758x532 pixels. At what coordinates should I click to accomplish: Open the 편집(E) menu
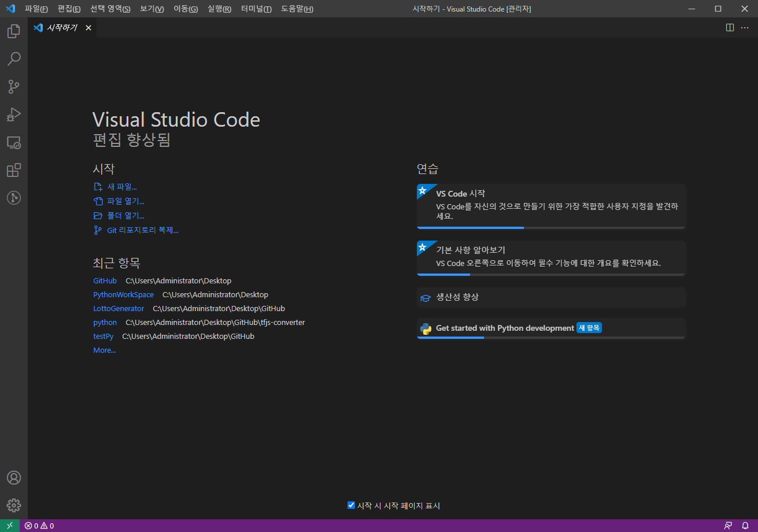[x=69, y=9]
